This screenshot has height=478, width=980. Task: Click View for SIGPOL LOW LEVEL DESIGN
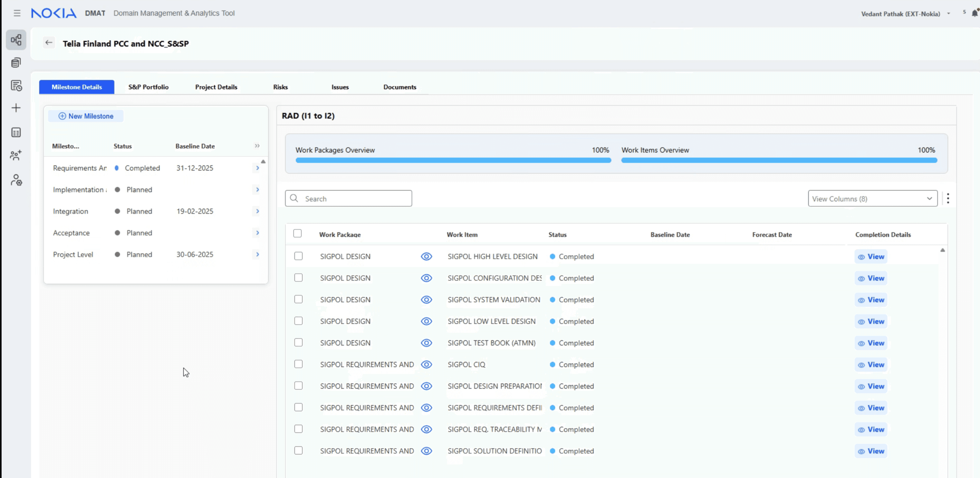(x=871, y=321)
